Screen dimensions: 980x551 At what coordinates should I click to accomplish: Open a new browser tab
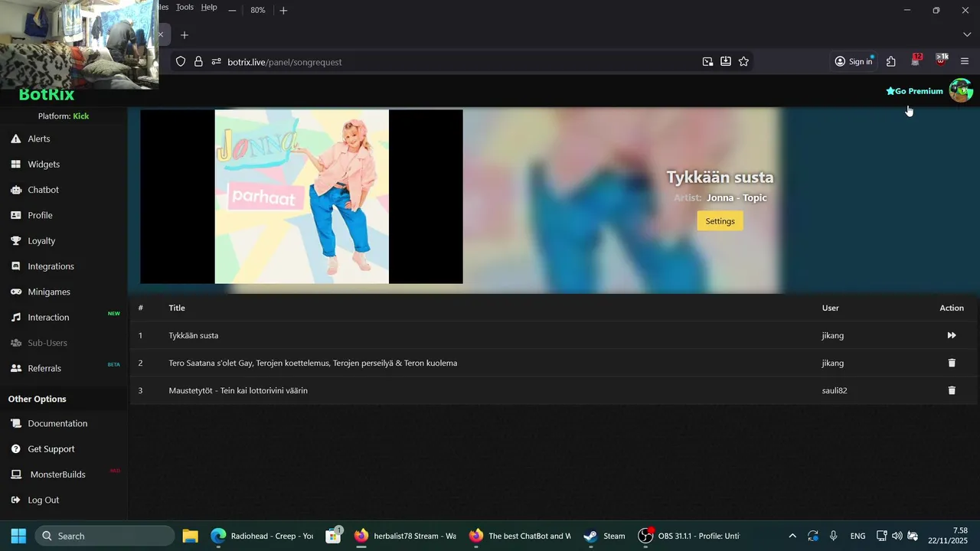click(185, 35)
